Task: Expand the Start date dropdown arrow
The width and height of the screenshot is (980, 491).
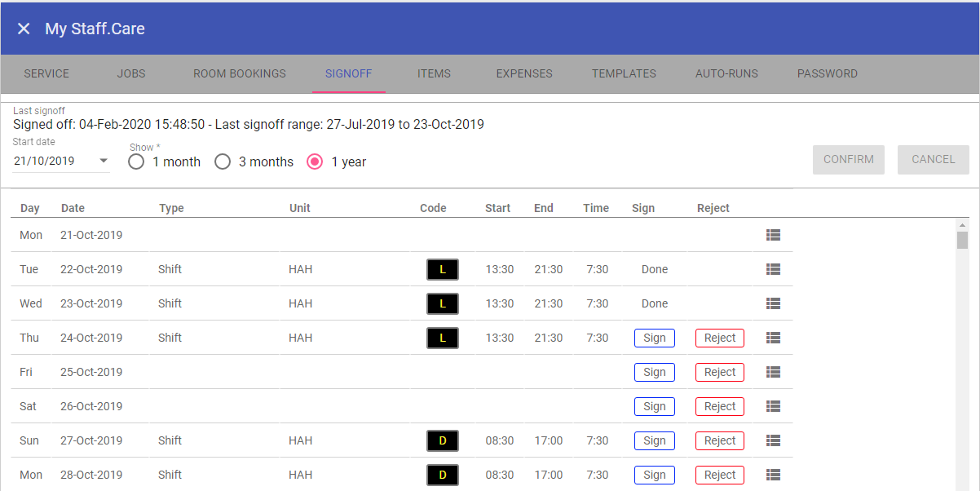Action: pos(104,161)
